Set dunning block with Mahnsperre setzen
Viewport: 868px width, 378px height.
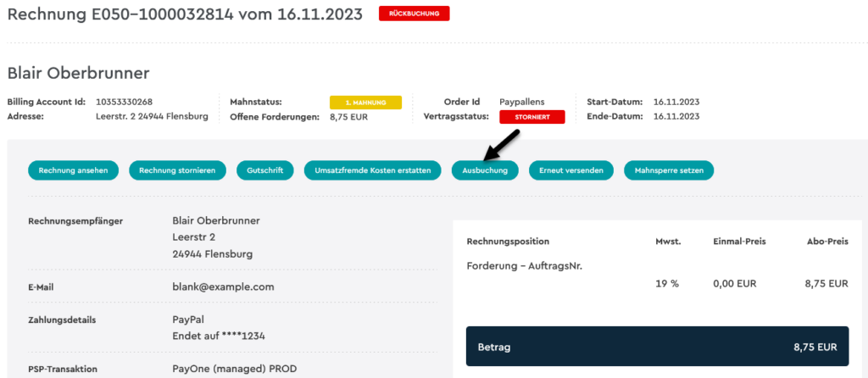[669, 170]
